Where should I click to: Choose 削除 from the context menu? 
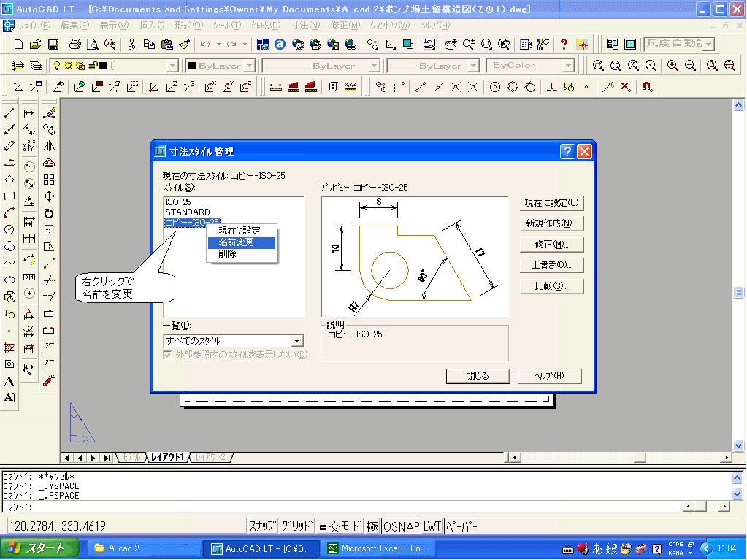(x=242, y=254)
